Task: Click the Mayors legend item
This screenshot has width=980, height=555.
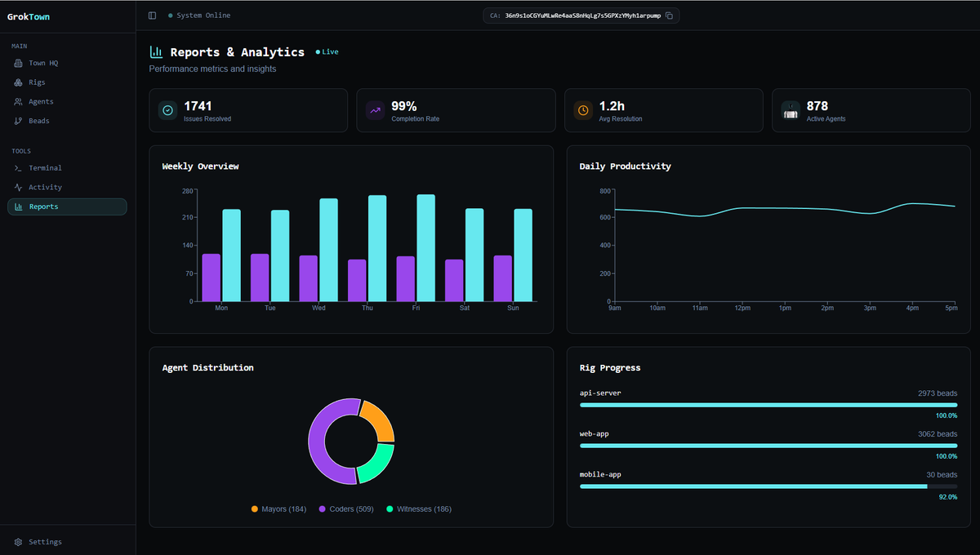Action: click(278, 509)
